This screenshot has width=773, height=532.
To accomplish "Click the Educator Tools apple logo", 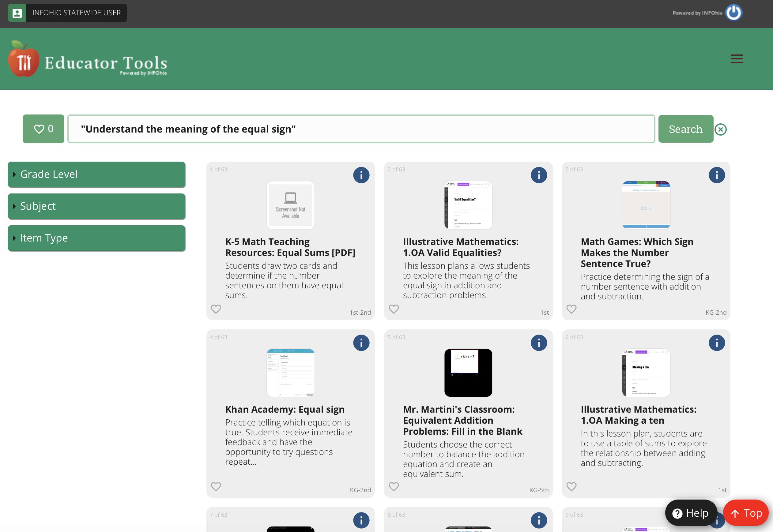I will coord(23,59).
